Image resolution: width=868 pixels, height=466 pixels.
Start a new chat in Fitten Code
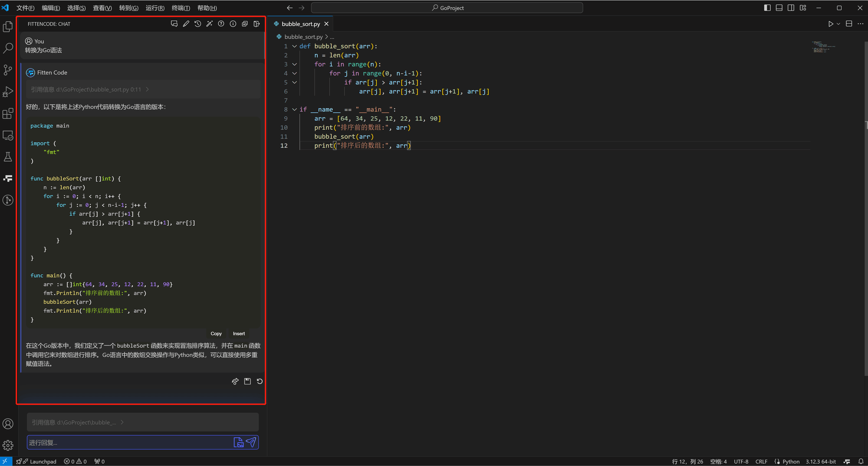pyautogui.click(x=174, y=24)
